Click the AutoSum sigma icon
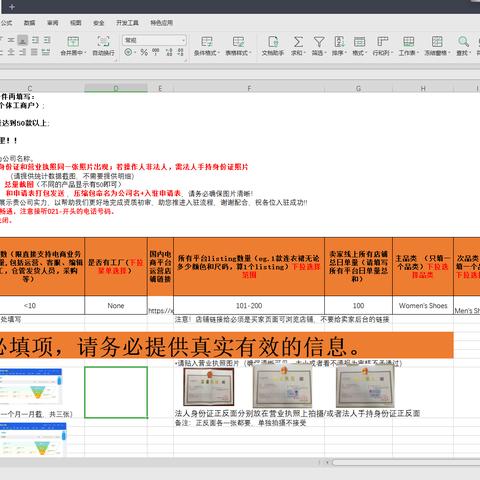The height and width of the screenshot is (480, 480). coord(298,42)
